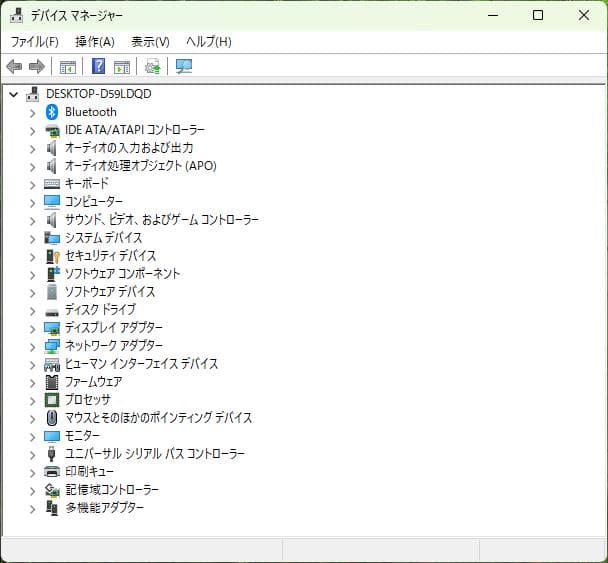Click the USB plug icon for ユニバーサル シリアル バス

click(51, 454)
